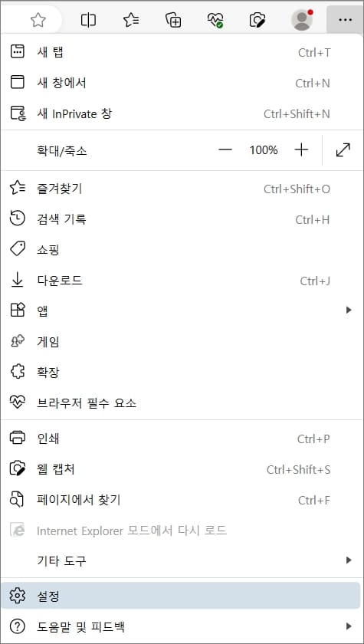This screenshot has height=644, width=364.
Task: Open the user profile avatar
Action: pos(302,20)
